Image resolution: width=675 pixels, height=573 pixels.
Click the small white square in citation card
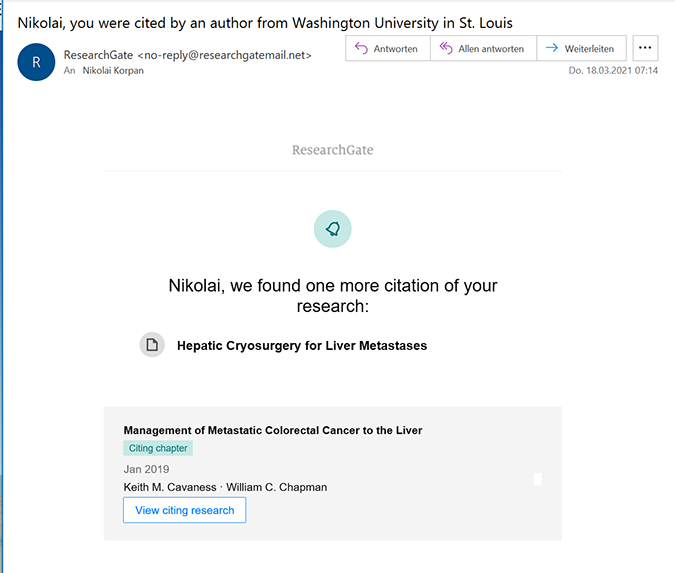(538, 479)
